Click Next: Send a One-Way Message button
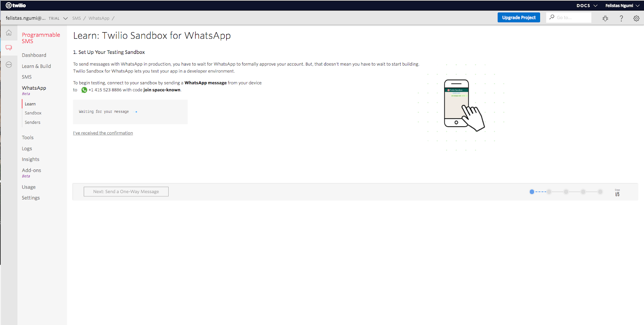Viewport: 644px width, 325px height. 126,191
